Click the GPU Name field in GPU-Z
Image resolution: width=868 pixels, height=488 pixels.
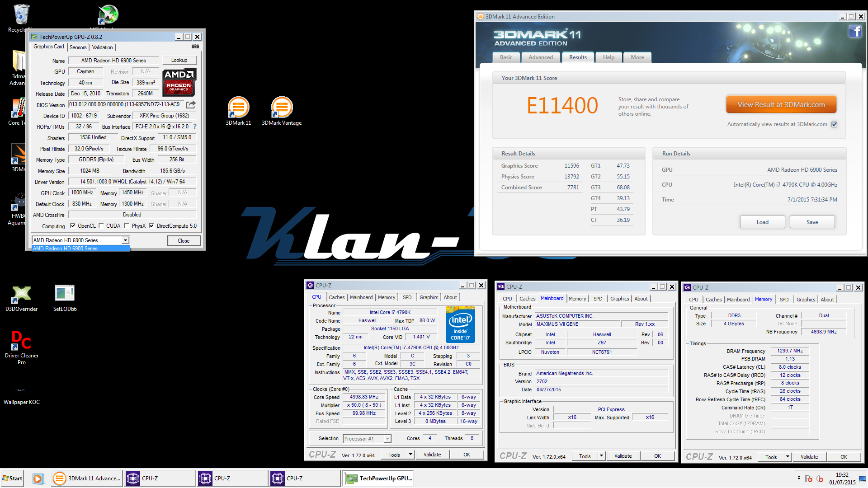[x=113, y=60]
